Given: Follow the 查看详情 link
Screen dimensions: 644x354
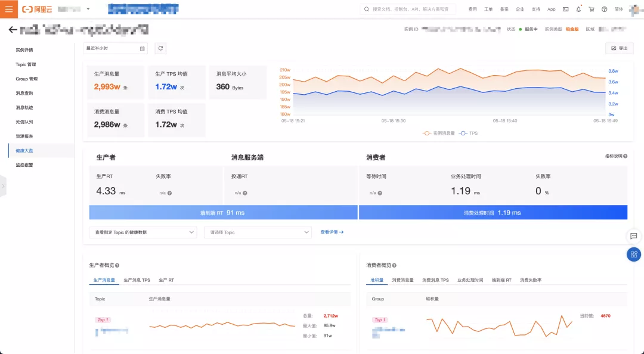Looking at the screenshot, I should point(332,232).
